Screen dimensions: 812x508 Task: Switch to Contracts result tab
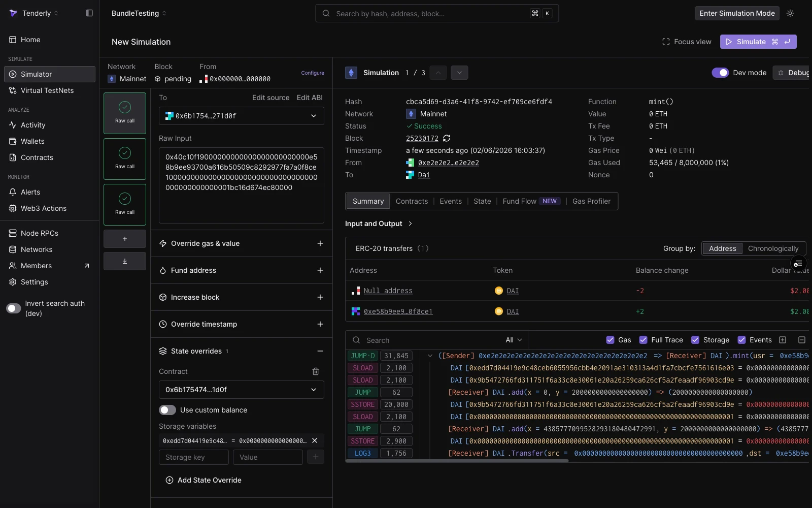tap(412, 201)
